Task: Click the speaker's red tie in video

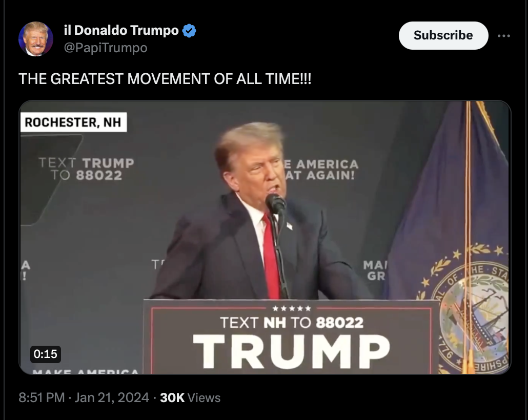Action: (271, 257)
